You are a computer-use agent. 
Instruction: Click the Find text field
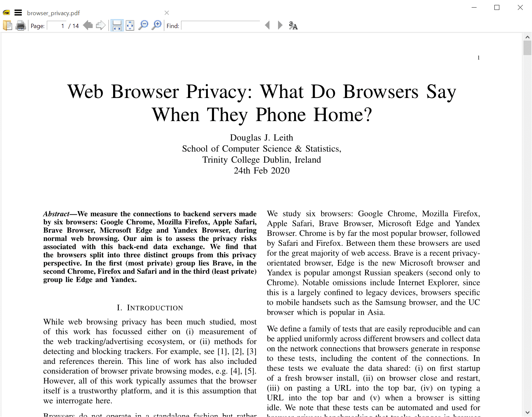click(x=221, y=26)
